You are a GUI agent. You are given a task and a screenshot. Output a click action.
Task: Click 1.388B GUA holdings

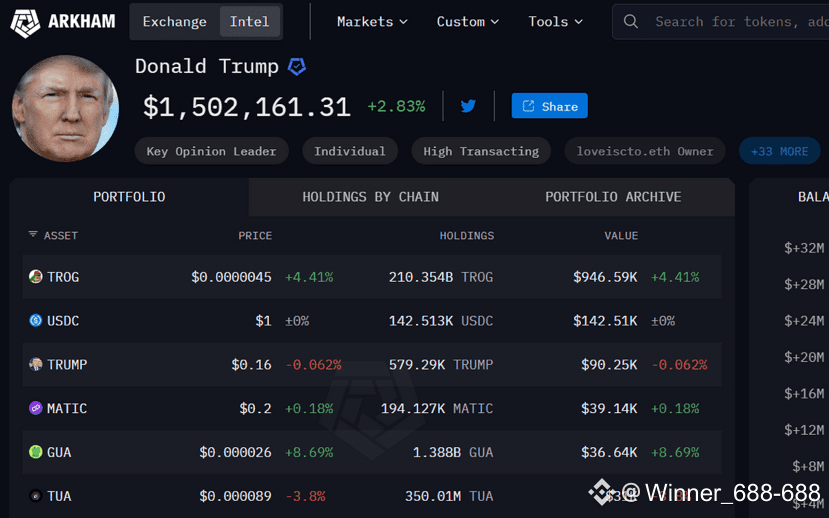(x=453, y=452)
